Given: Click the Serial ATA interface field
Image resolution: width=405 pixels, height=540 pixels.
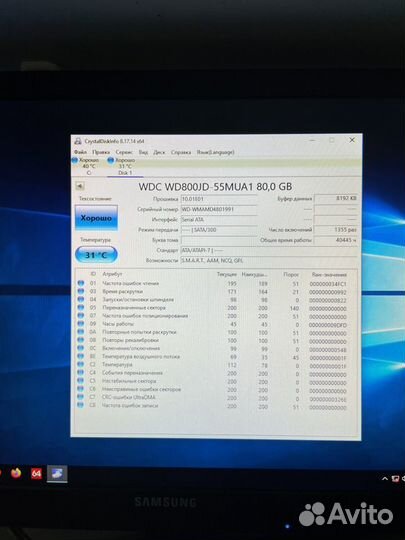Looking at the screenshot, I should click(219, 220).
